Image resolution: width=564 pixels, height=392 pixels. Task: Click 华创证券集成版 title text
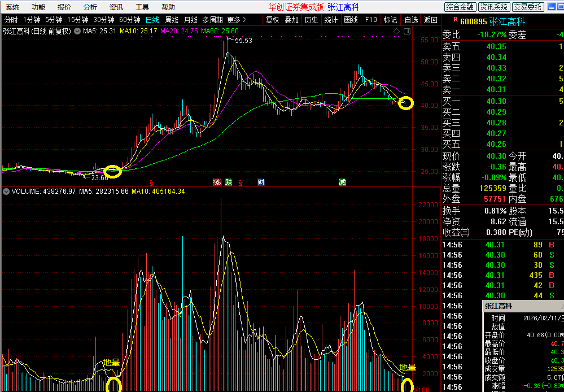296,7
